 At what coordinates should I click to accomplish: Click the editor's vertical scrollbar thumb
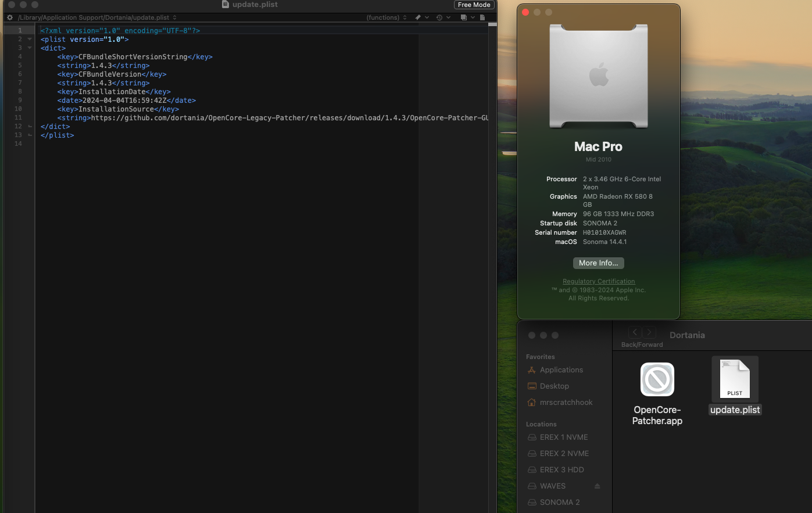pos(492,24)
